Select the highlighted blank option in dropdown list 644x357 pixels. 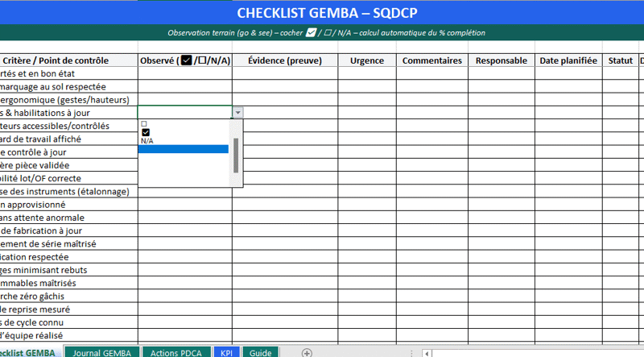coord(184,149)
